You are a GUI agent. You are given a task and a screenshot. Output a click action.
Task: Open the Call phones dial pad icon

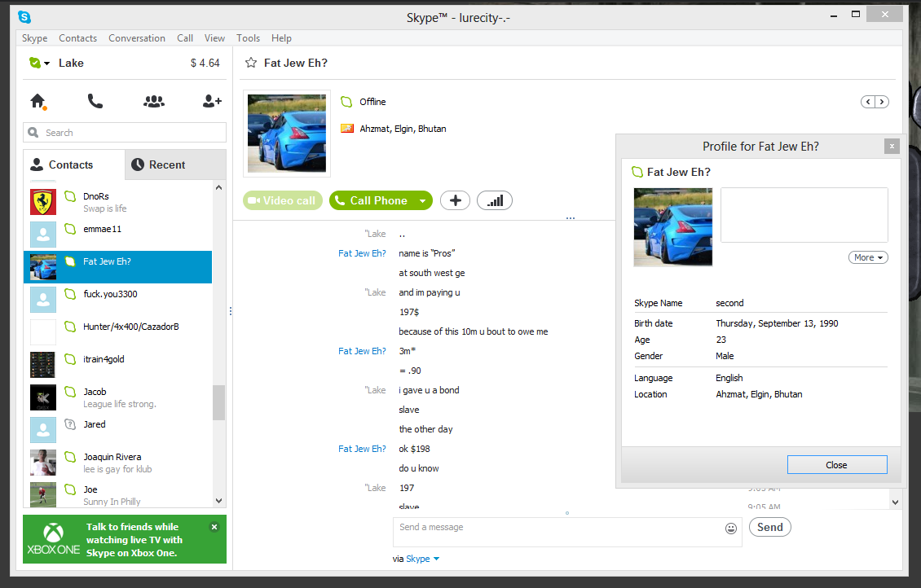click(95, 102)
